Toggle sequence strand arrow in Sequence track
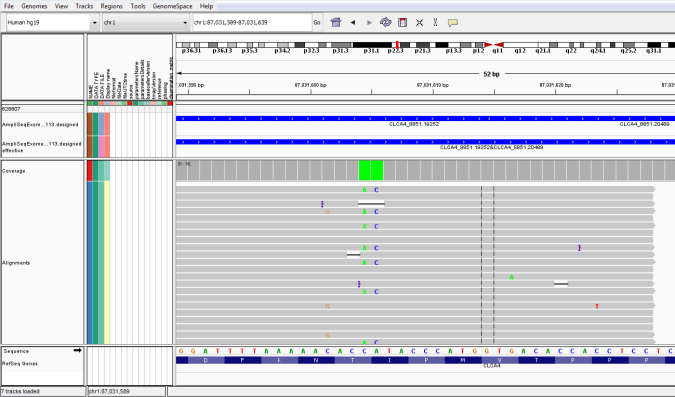The image size is (675, 397). coord(77,350)
